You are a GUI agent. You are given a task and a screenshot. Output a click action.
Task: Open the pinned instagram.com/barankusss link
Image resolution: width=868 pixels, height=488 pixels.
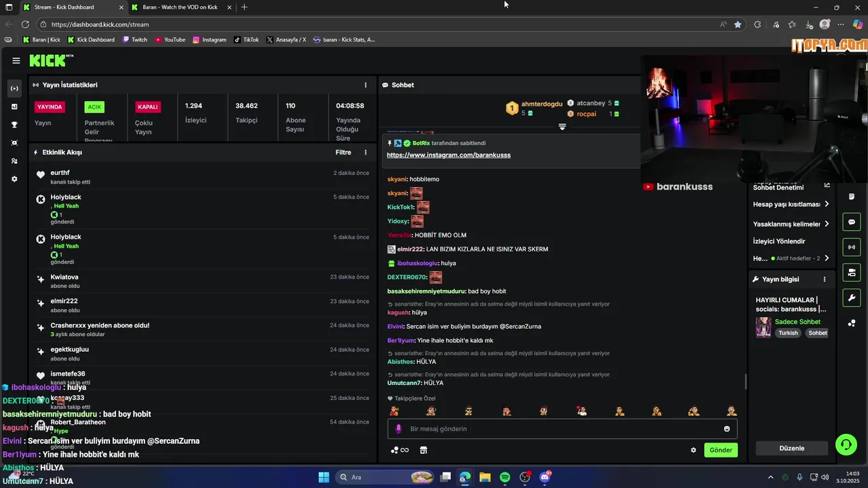(x=448, y=155)
